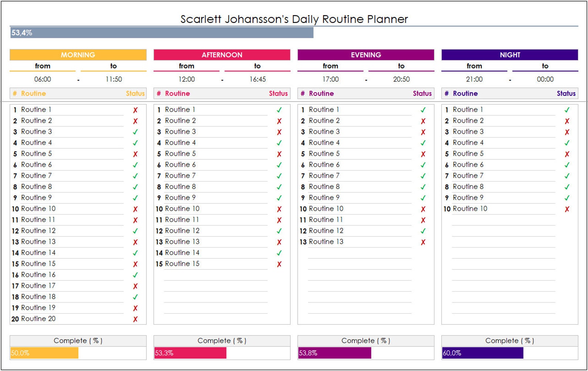Screen dimensions: 588x371
Task: Edit Night from time 21:00
Action: point(474,79)
